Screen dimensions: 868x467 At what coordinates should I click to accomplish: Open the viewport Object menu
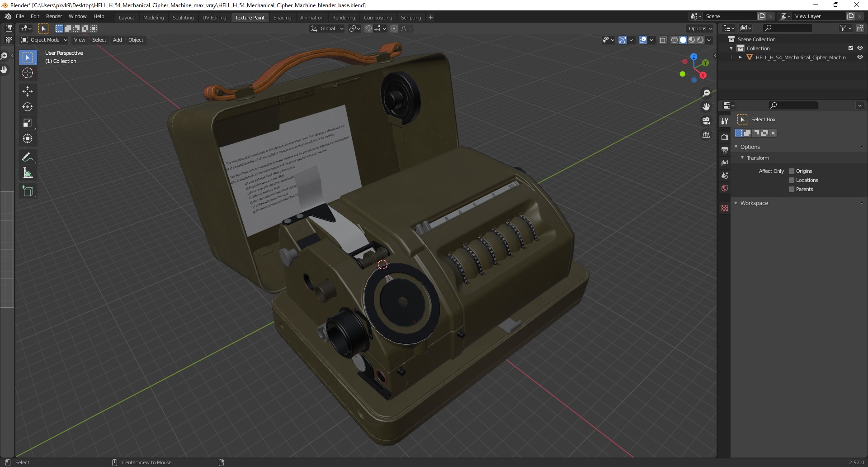coord(136,40)
